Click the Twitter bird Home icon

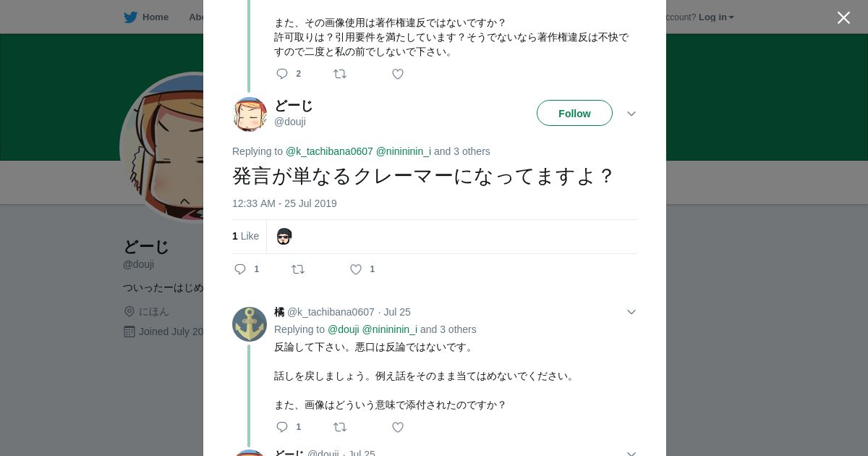(x=131, y=17)
